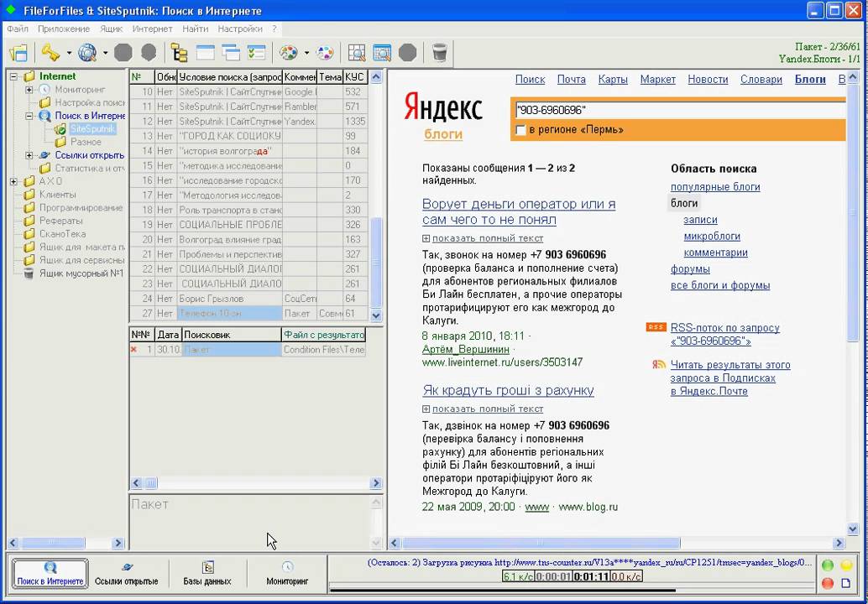The image size is (868, 604).
Task: Click the highlighted window magnifier icon
Action: pos(382,53)
